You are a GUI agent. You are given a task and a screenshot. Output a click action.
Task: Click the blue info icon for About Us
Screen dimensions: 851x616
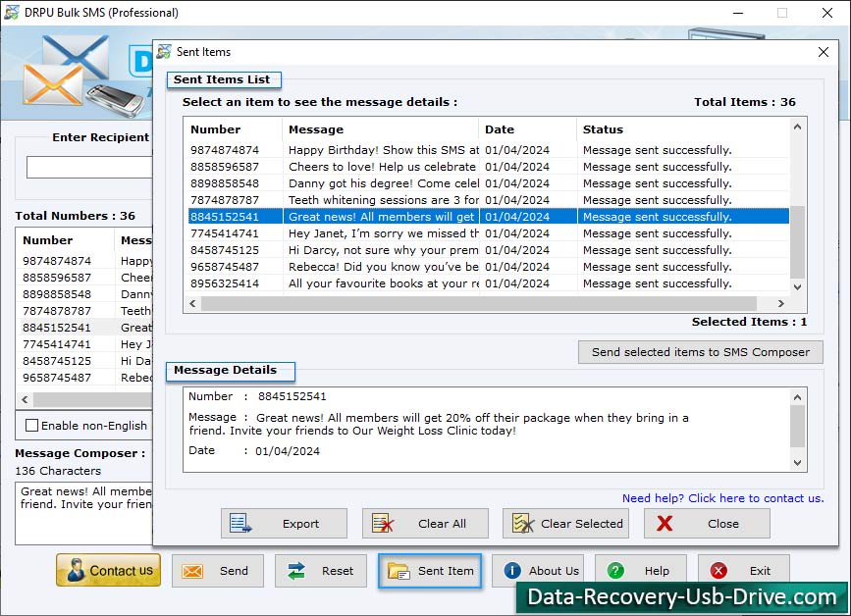coord(512,571)
